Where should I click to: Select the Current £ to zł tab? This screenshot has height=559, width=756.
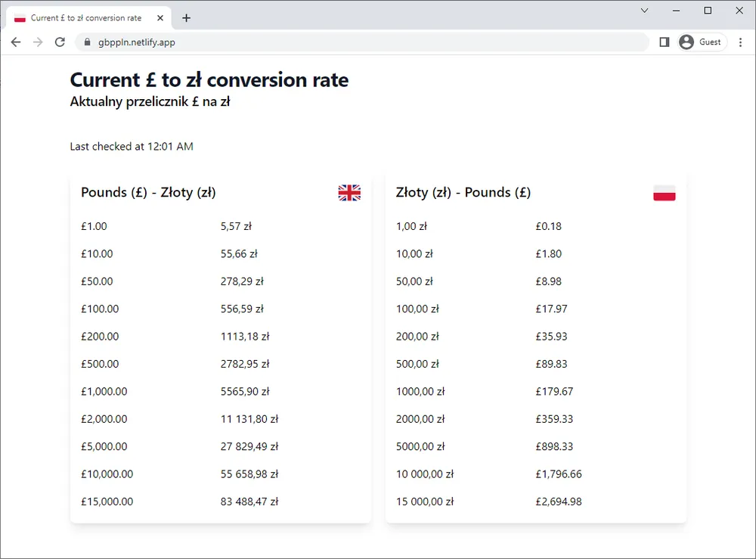tap(85, 18)
